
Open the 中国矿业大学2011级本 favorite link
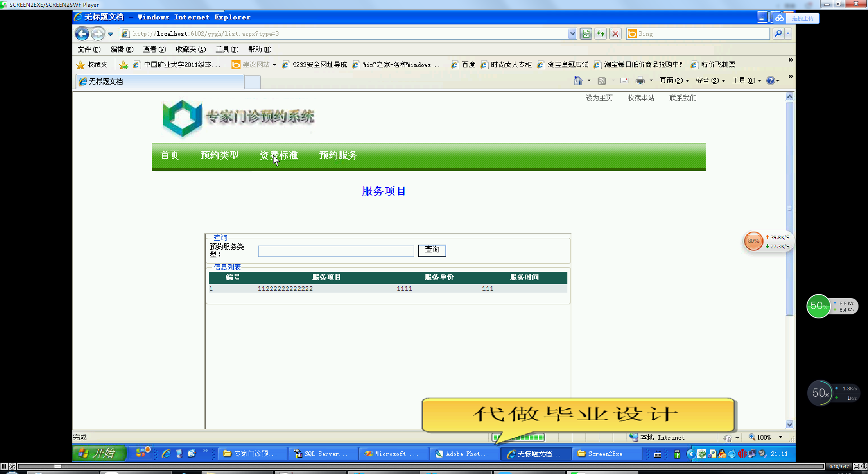tap(178, 65)
